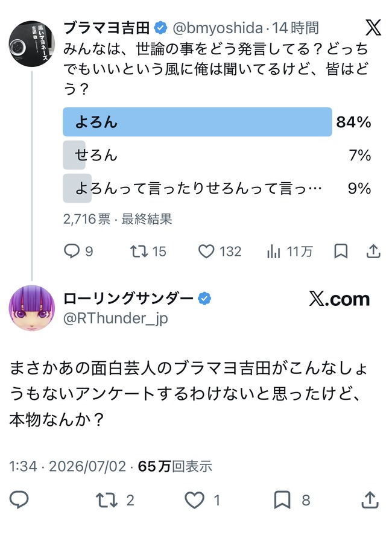Open reply icon on quoted poll tweet
Screen dimensions: 392x535
(x=72, y=252)
